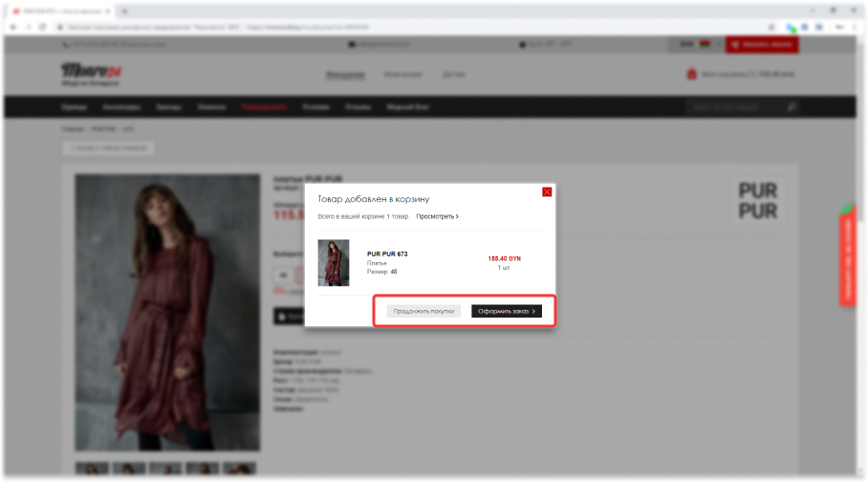The image size is (868, 483).
Task: Click the red button with cart icon in top bar
Action: tap(762, 44)
